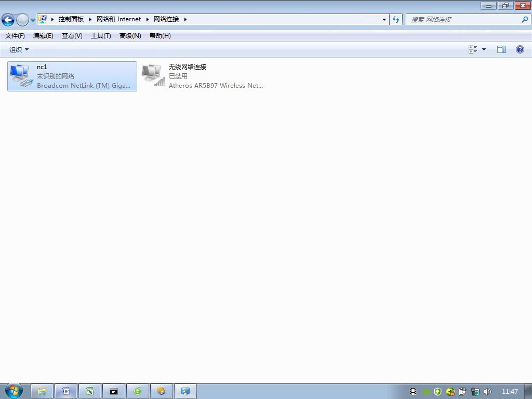Switch to Excel in the taskbar
The width and height of the screenshot is (532, 399).
point(89,392)
